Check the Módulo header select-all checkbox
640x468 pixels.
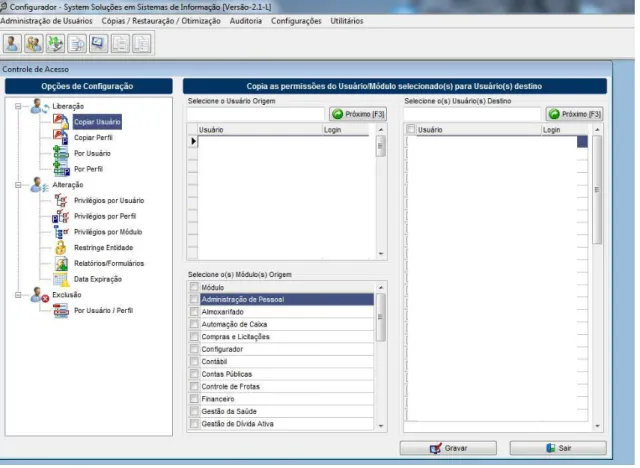[x=194, y=288]
